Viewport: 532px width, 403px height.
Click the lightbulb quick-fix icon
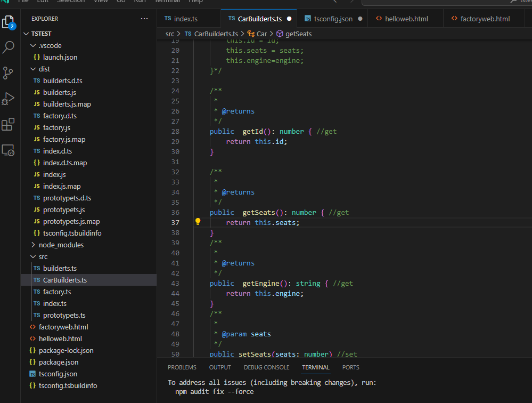[198, 222]
